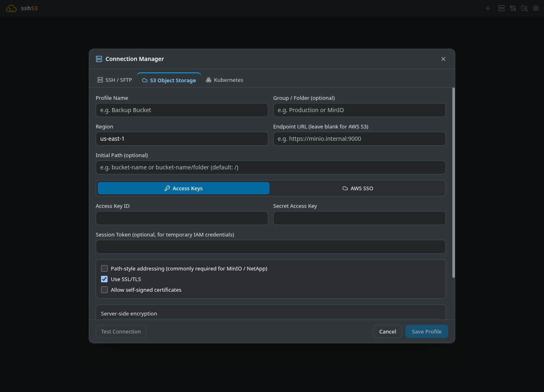544x392 pixels.
Task: Cancel the connection dialog
Action: 387,331
